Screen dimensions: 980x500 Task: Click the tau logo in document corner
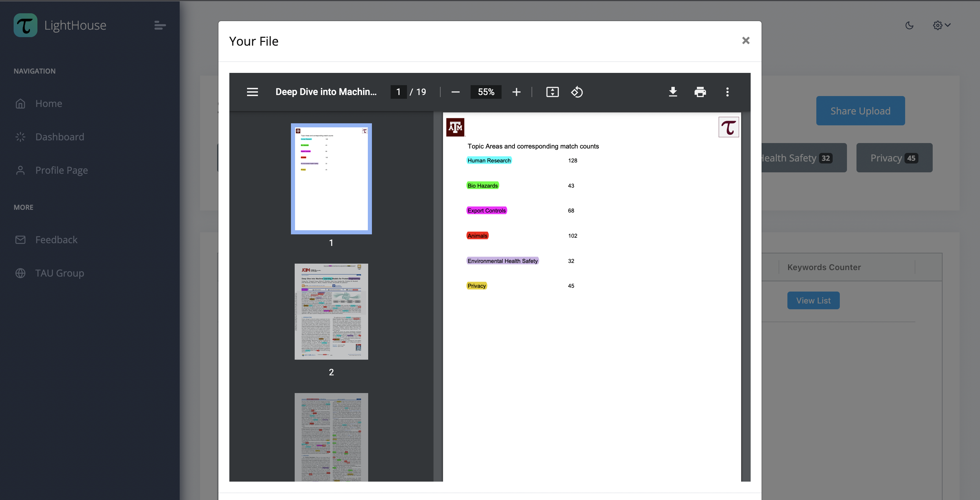tap(729, 127)
